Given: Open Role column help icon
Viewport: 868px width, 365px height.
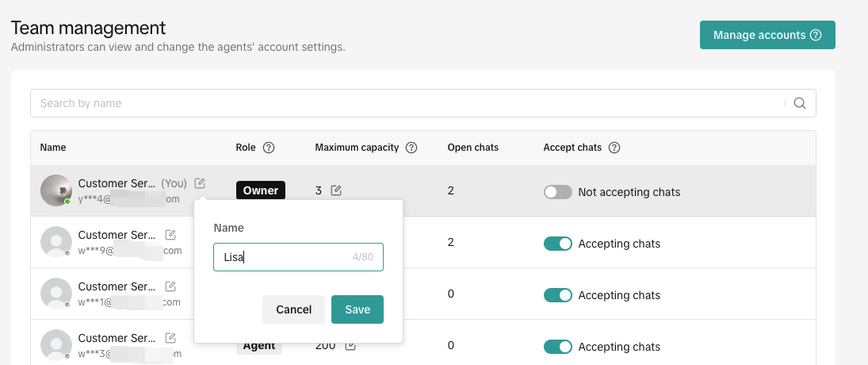Looking at the screenshot, I should [x=269, y=148].
